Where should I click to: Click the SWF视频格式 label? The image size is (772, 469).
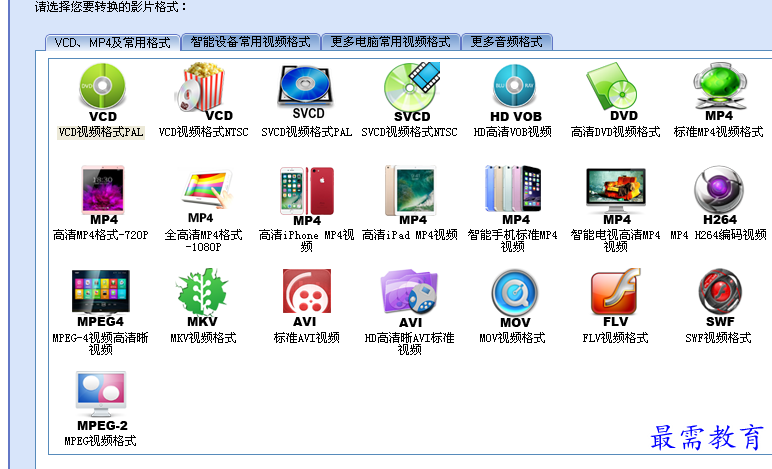click(x=718, y=338)
